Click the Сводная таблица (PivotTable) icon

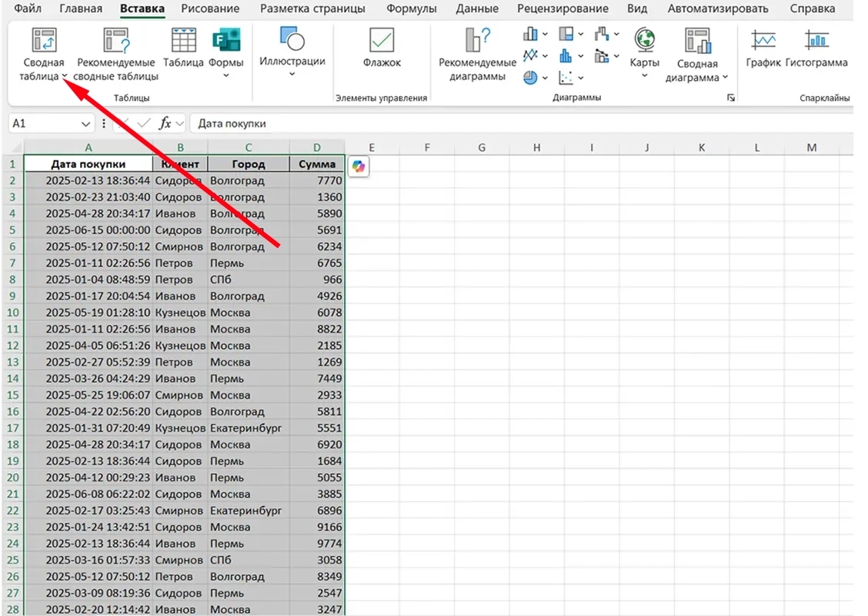pyautogui.click(x=43, y=41)
